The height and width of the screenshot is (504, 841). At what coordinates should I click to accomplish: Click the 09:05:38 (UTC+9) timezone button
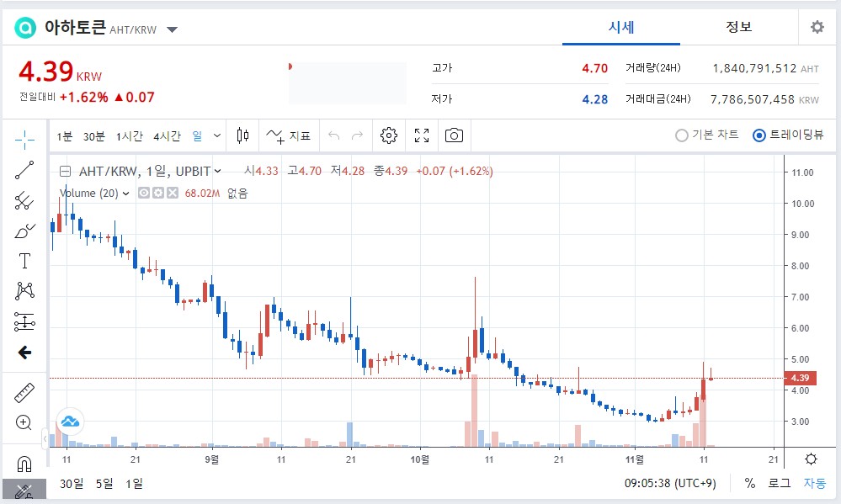670,483
